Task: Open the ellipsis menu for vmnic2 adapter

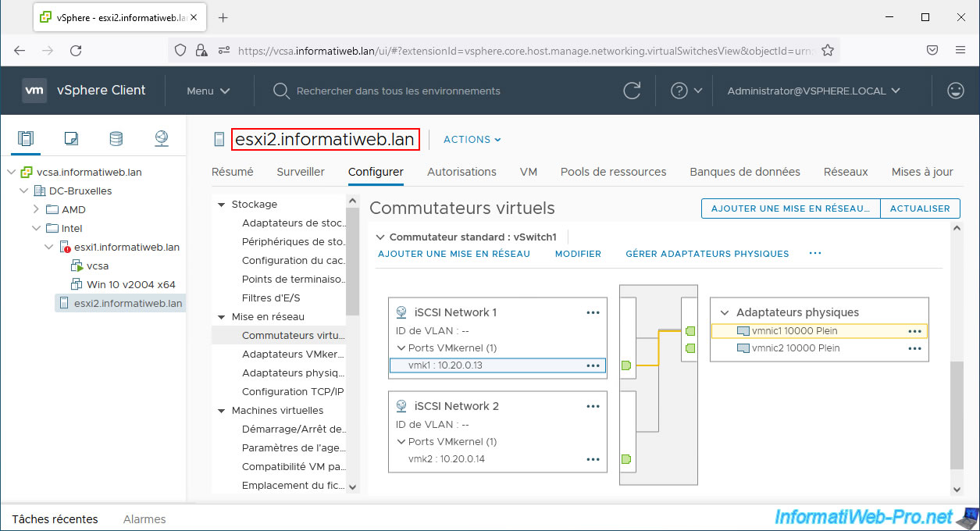Action: click(914, 348)
